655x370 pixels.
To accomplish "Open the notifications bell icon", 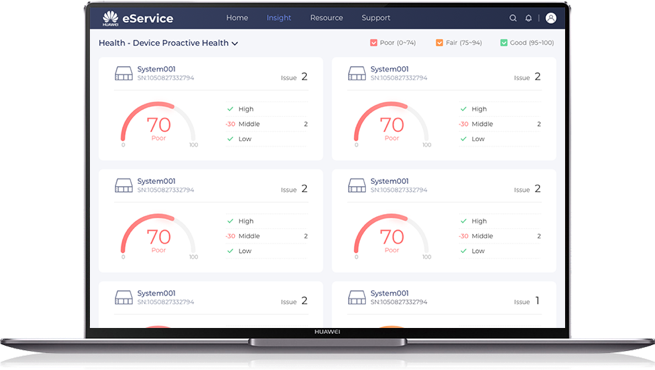I will click(528, 18).
